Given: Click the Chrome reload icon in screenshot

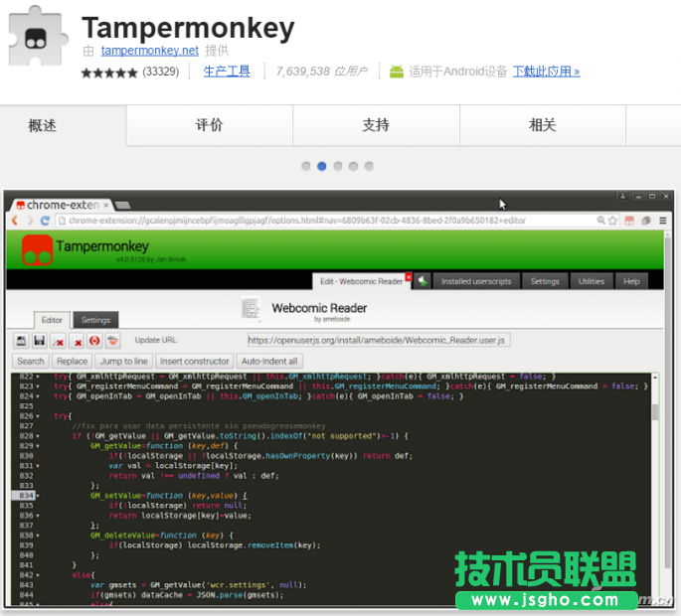Looking at the screenshot, I should click(46, 221).
